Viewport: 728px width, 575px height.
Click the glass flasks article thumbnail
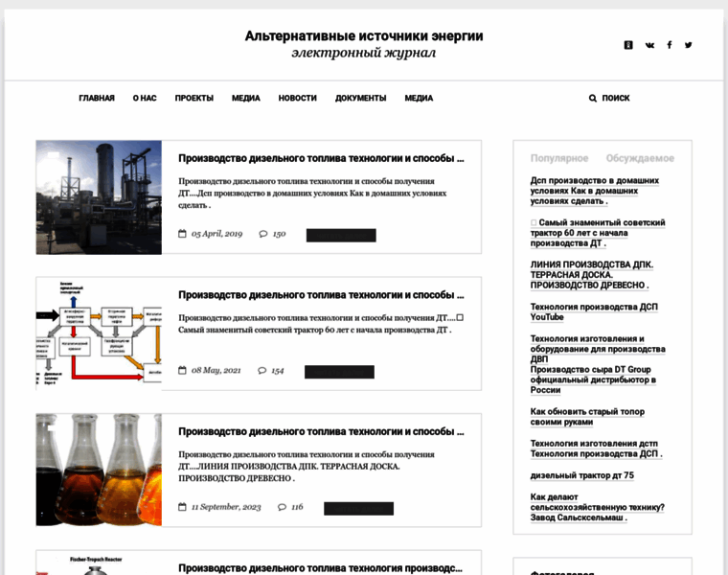(99, 470)
